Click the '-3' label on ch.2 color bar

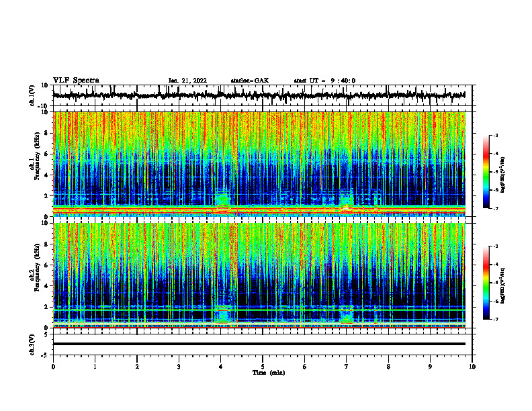point(496,246)
